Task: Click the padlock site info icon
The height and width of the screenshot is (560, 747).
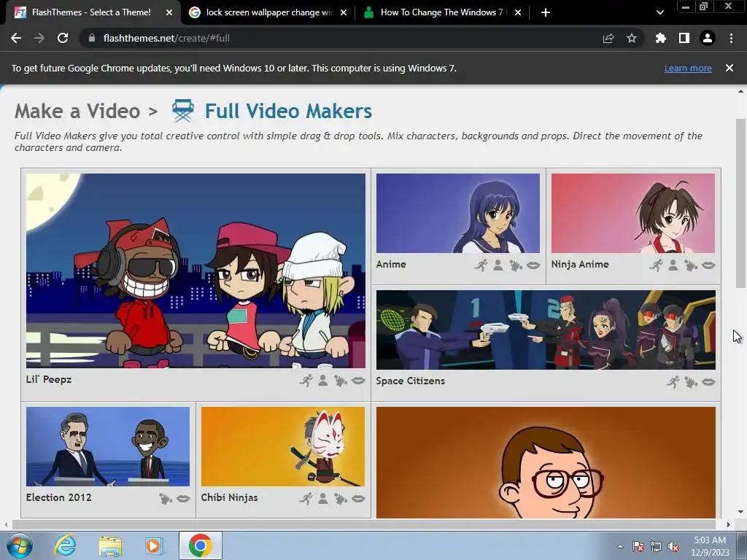Action: tap(92, 38)
